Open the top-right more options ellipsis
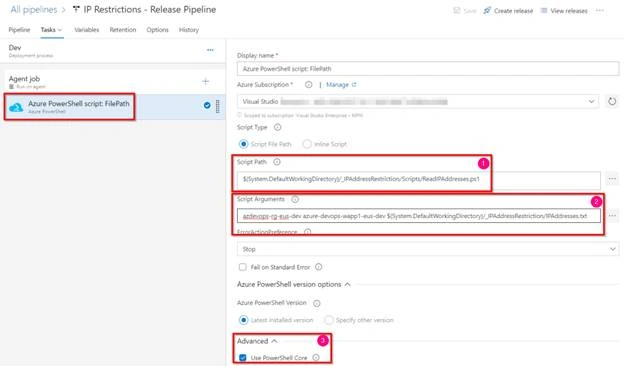 tap(600, 10)
